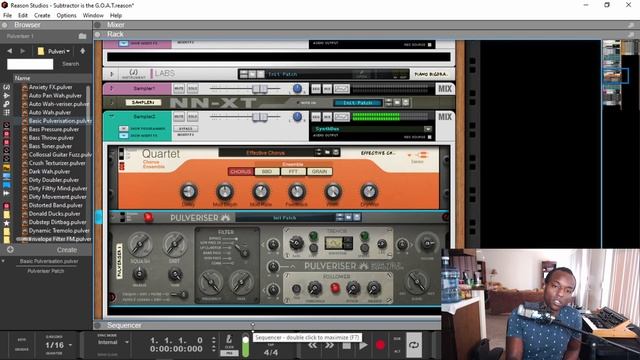Screen dimensions: 640x360
Task: Click the Pulveriser Dirt knob
Action: (x=174, y=244)
